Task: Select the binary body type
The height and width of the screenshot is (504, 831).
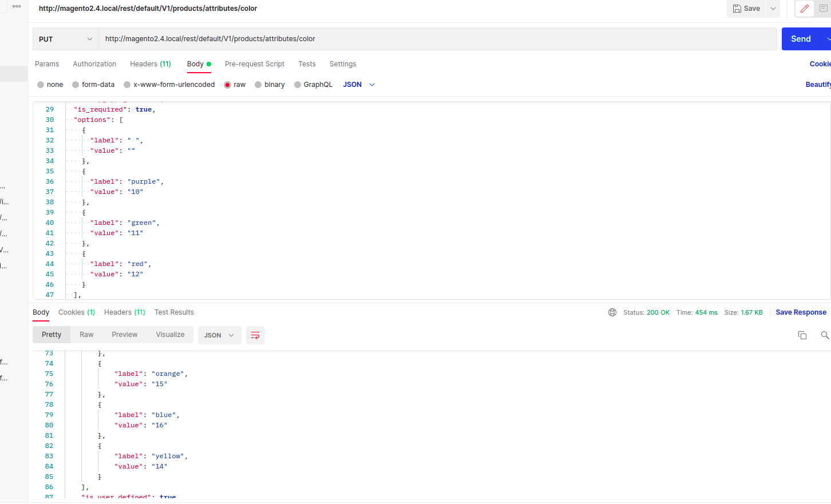Action: (270, 84)
